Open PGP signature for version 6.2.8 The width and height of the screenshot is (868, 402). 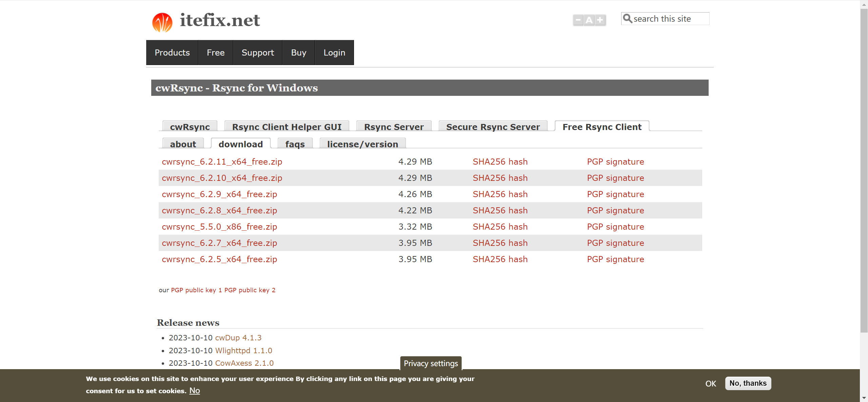tap(615, 210)
